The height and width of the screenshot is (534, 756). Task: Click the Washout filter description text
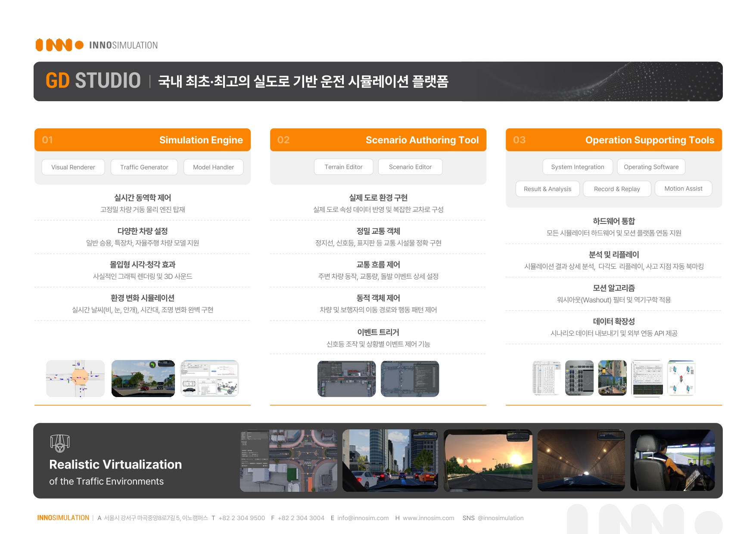614,300
